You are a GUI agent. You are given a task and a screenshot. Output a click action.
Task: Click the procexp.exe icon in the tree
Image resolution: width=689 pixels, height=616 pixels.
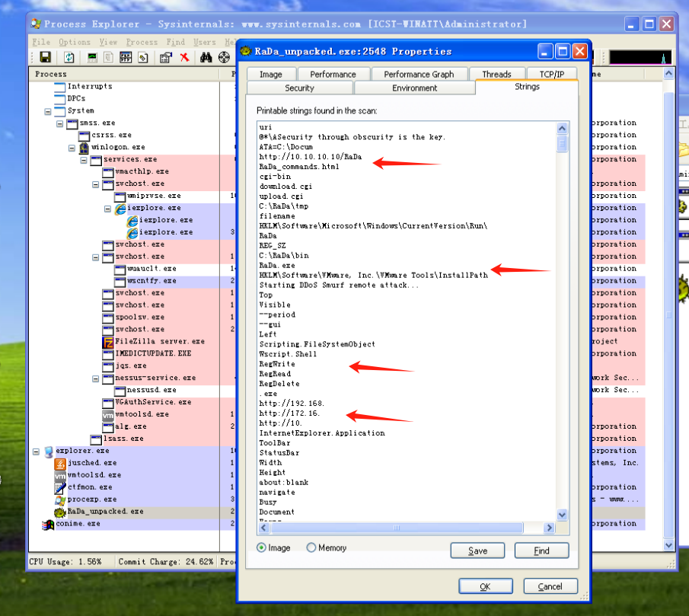pos(60,500)
